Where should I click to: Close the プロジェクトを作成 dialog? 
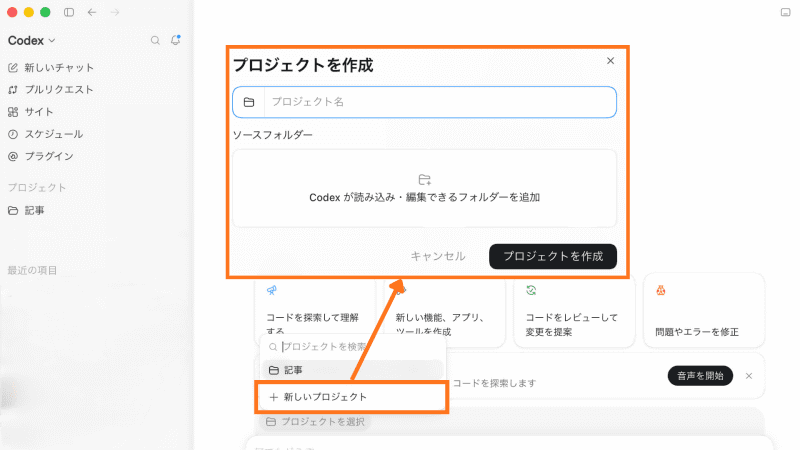(x=610, y=61)
